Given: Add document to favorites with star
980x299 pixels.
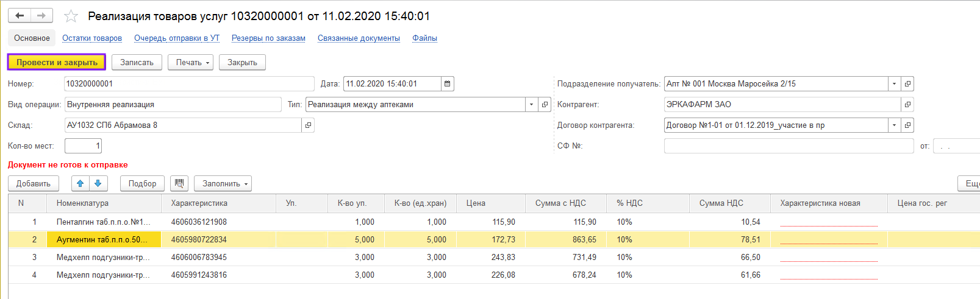Looking at the screenshot, I should point(71,16).
